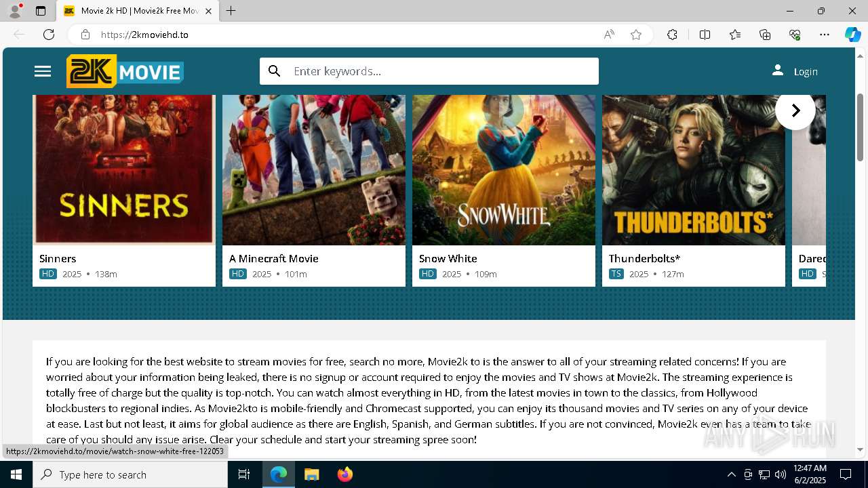
Task: Click the address bar URL 2kmoviehd.to
Action: 144,35
